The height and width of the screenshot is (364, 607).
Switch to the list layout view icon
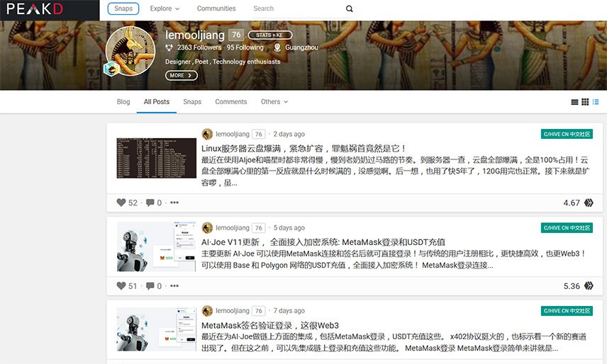(575, 102)
